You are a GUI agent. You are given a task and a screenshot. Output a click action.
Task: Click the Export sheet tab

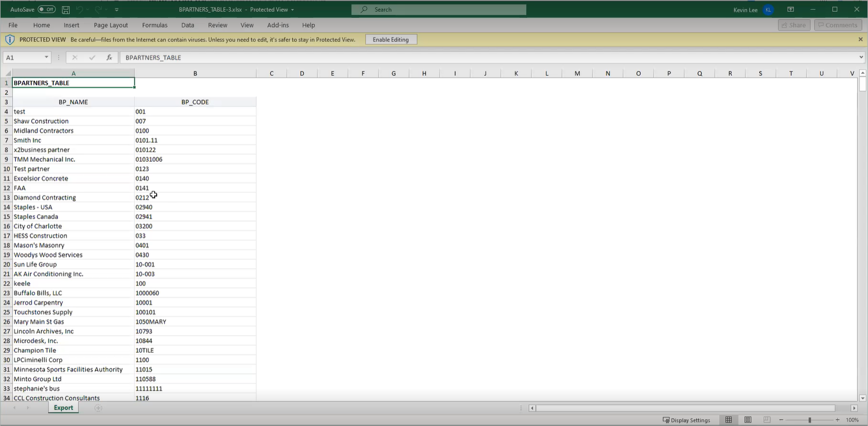(63, 408)
